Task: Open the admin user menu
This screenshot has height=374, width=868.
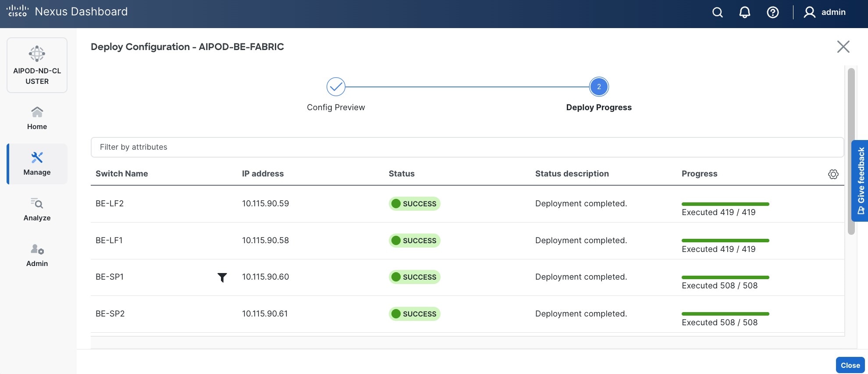Action: pyautogui.click(x=825, y=12)
